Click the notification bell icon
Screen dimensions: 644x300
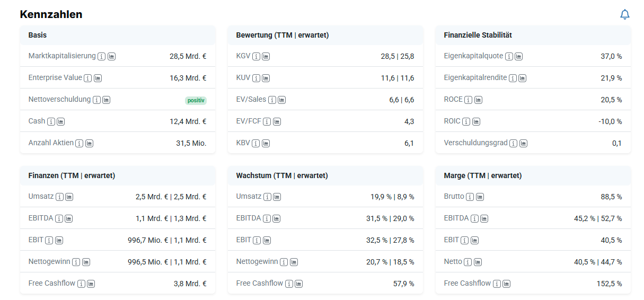[x=625, y=14]
